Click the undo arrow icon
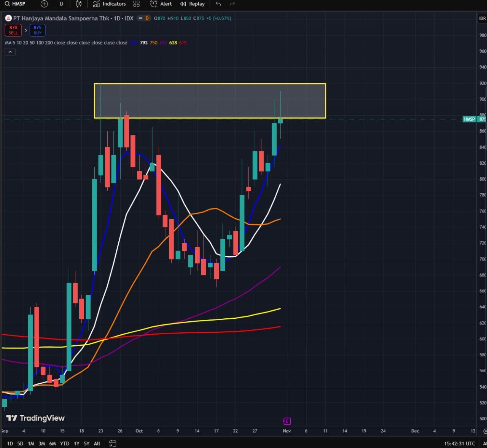Image resolution: width=487 pixels, height=448 pixels. click(x=218, y=4)
